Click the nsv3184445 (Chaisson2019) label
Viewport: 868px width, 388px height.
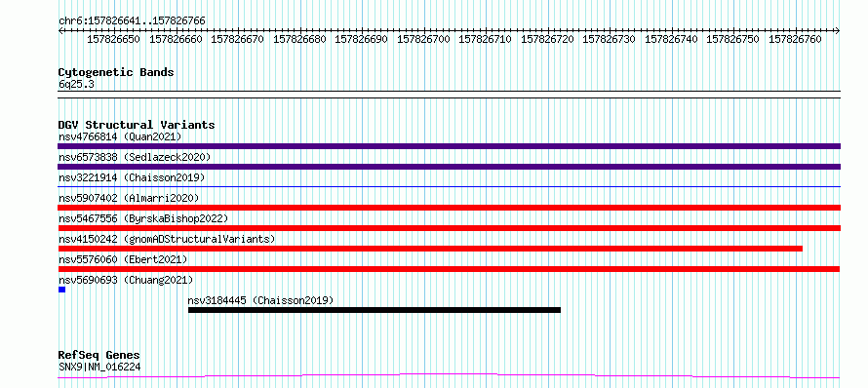[x=260, y=300]
